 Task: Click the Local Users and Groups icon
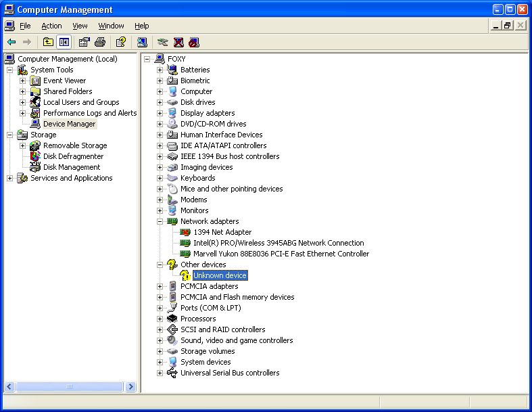35,102
